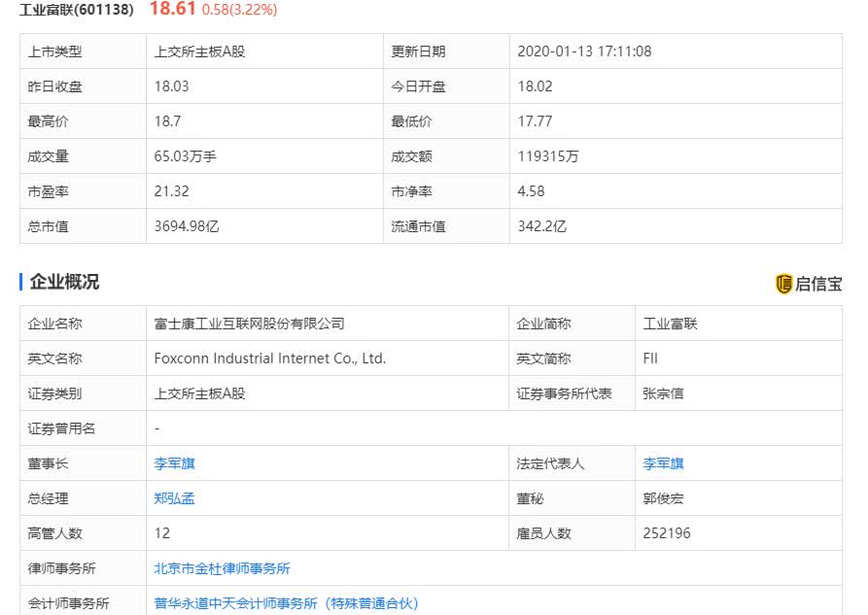Click the English abbreviation FII cell
868x615 pixels.
coord(650,359)
